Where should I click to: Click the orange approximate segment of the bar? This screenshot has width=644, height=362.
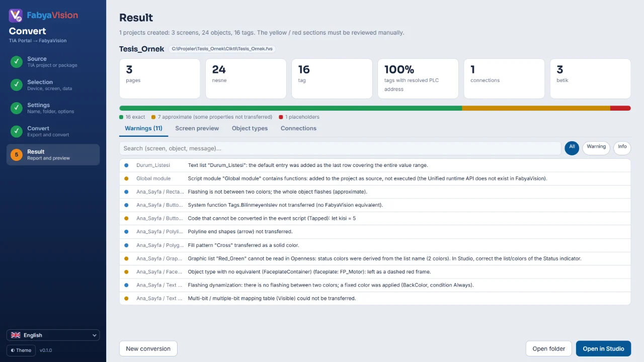pyautogui.click(x=536, y=108)
